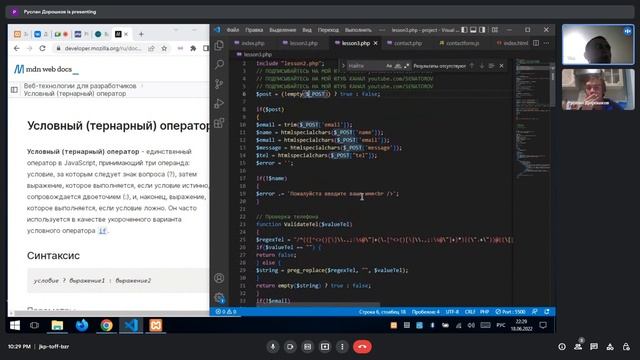Leave the call with the red hang-up button
Image resolution: width=640 pixels, height=360 pixels.
pos(362,347)
